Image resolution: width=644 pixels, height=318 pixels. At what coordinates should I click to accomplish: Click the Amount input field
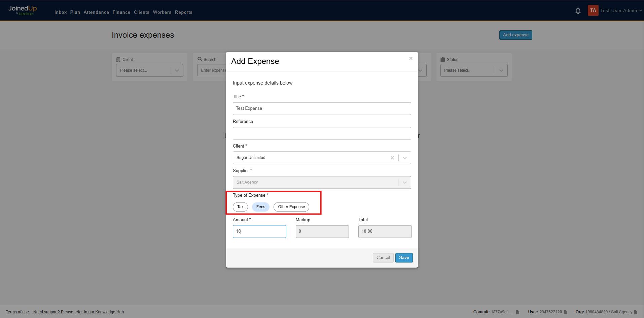[259, 231]
